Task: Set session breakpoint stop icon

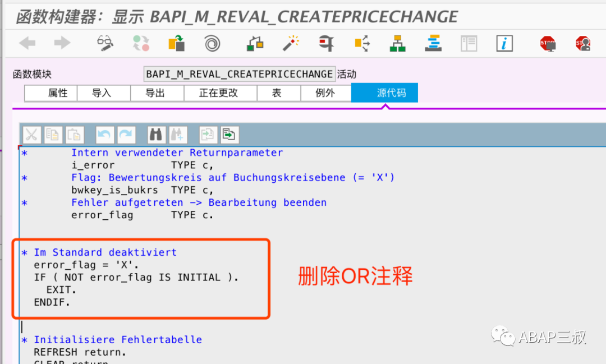Action: [x=548, y=43]
